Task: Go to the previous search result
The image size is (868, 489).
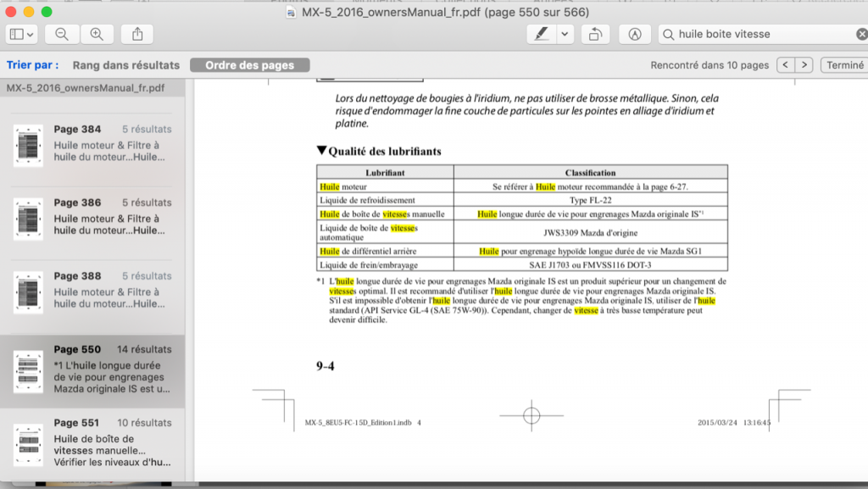Action: click(786, 65)
